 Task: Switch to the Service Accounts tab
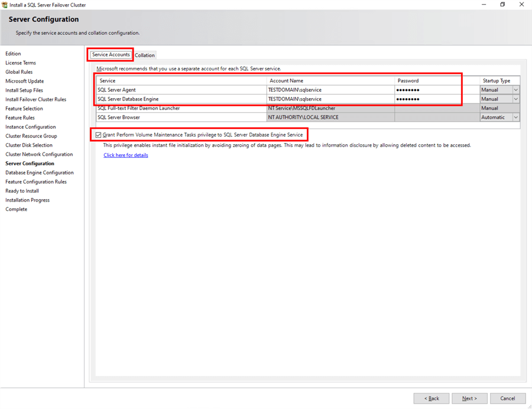coord(111,54)
